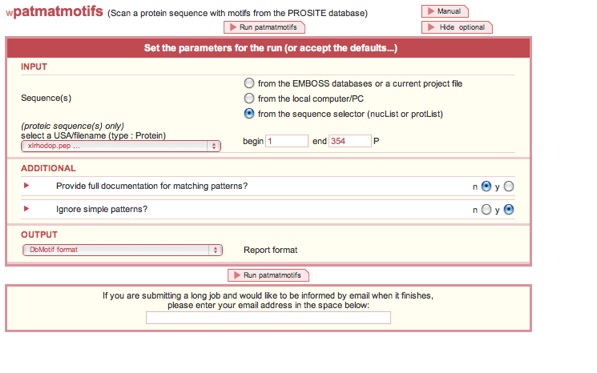Viewport: 597px width, 373px height.
Task: Click the wpatmatmotifs title heading
Action: coord(54,11)
